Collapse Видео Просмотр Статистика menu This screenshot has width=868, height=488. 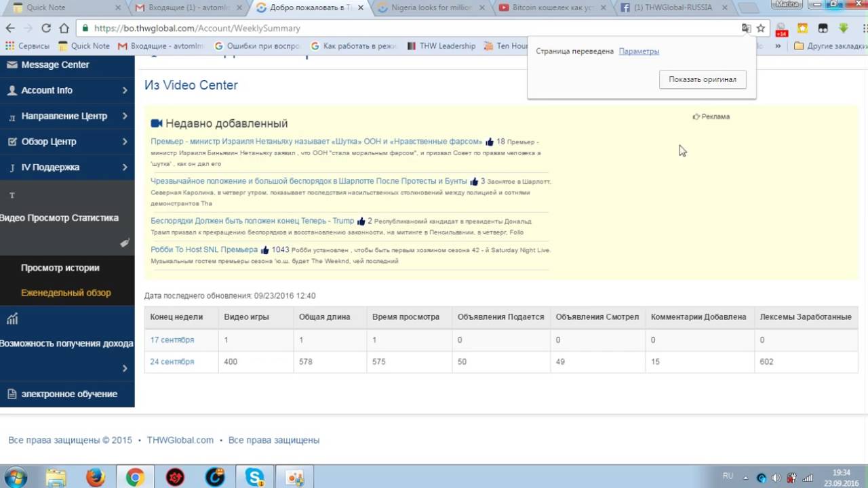(67, 218)
